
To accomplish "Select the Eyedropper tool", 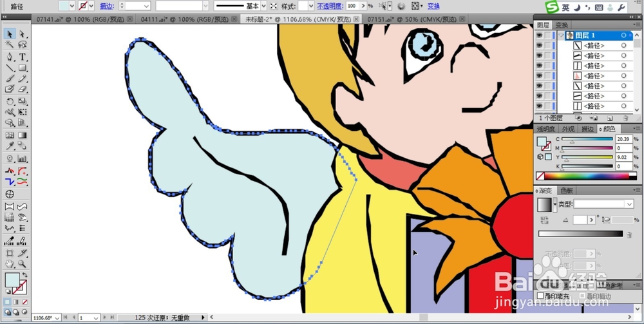I will 10,146.
